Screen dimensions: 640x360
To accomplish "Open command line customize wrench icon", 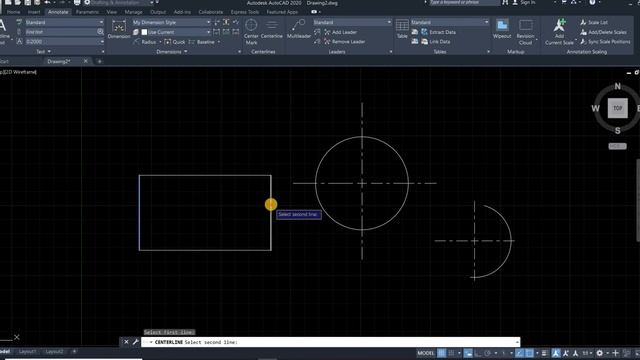I will [136, 342].
